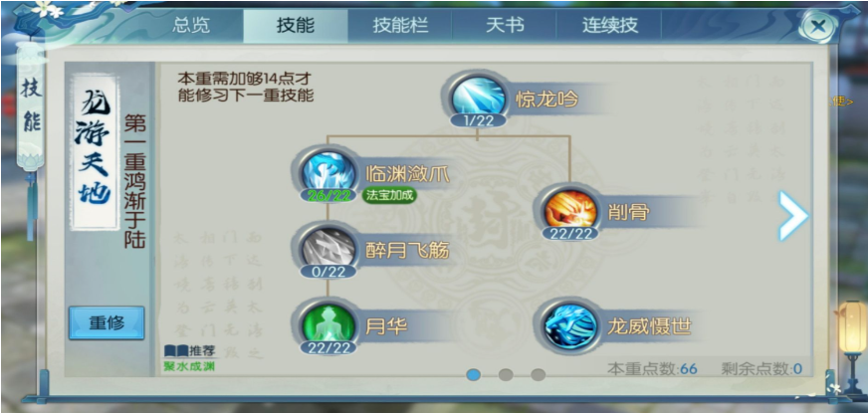868x413 pixels.
Task: Switch to the 连续技 tab
Action: (609, 26)
